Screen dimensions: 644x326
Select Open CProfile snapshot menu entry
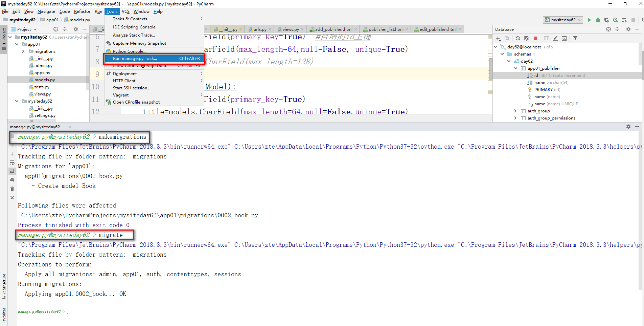155,102
